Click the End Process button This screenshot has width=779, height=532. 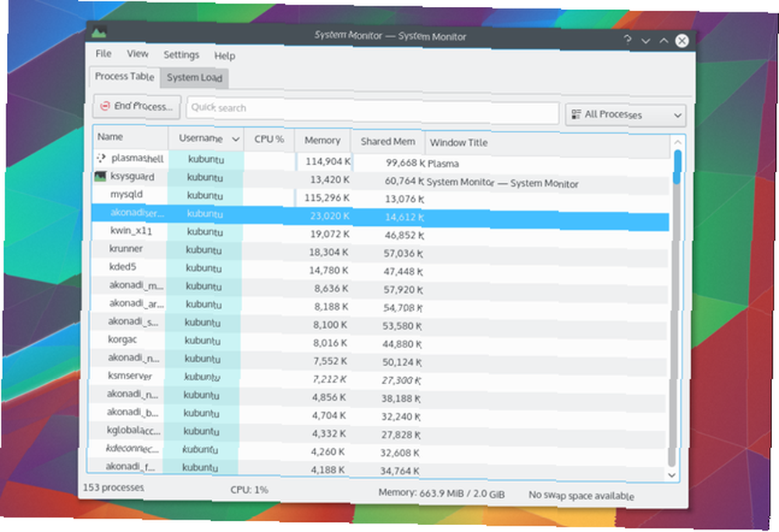(136, 106)
